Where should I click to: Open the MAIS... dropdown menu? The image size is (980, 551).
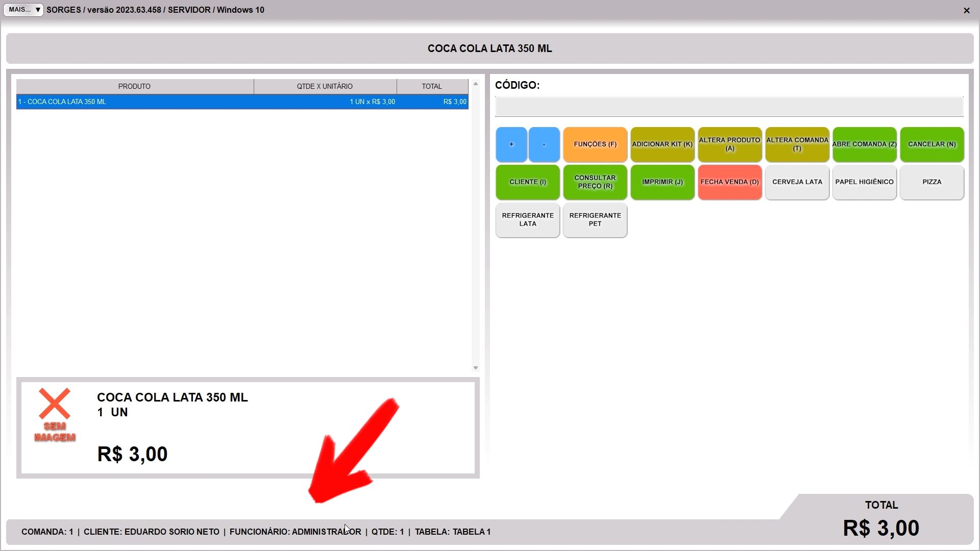(23, 10)
